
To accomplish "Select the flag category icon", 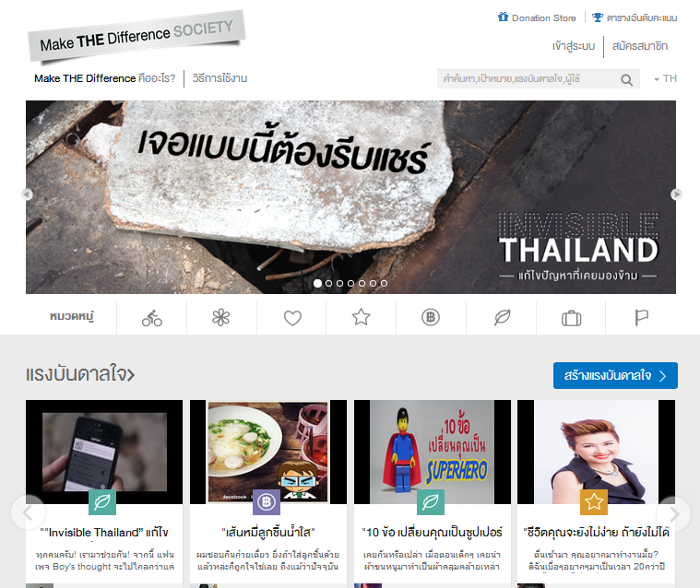I will (x=642, y=318).
